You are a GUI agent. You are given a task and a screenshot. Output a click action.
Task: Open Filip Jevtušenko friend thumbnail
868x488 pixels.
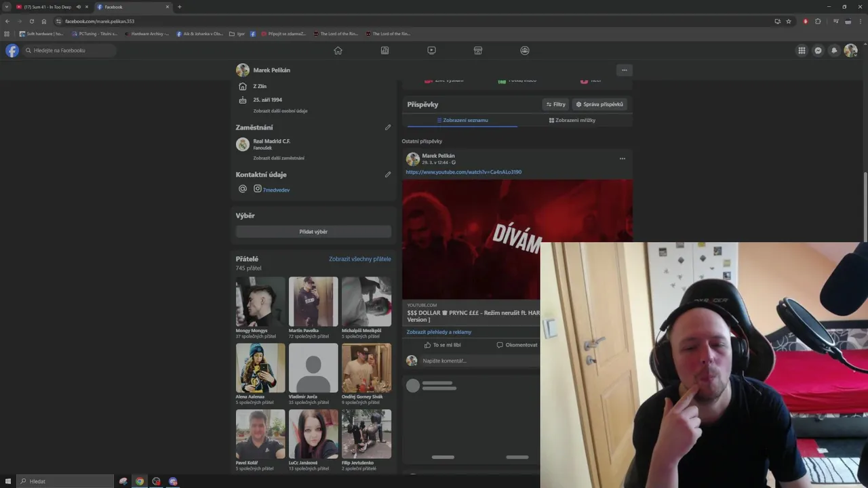pos(366,434)
